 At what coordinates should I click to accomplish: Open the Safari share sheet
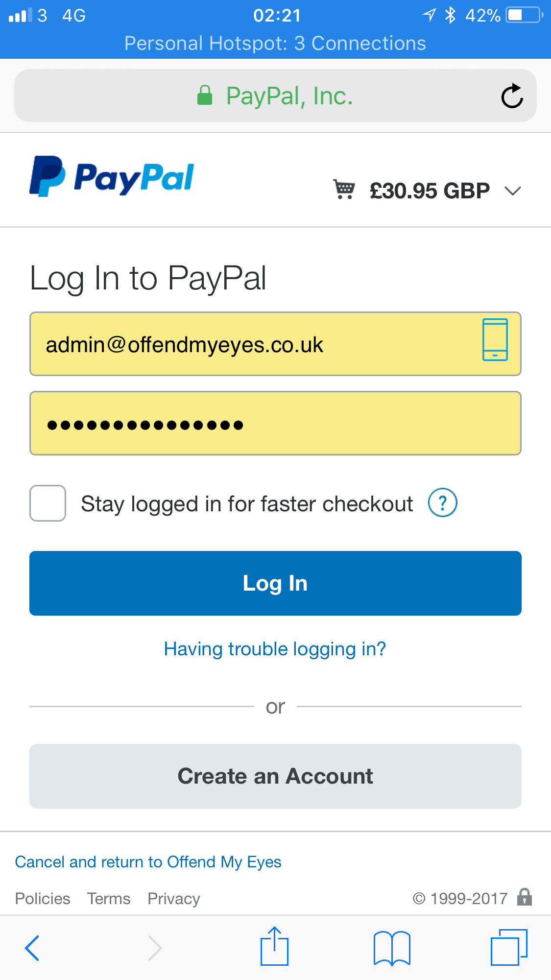[274, 946]
